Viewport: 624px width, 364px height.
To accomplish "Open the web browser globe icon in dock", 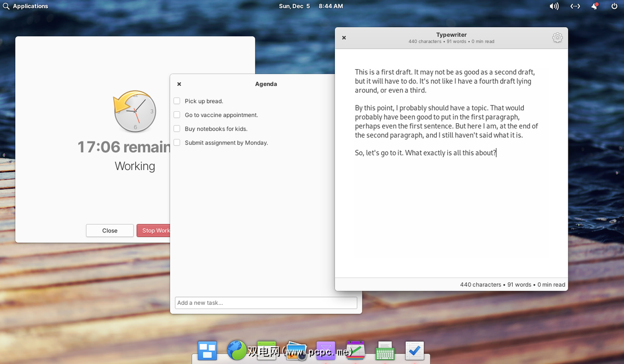I will pyautogui.click(x=237, y=350).
